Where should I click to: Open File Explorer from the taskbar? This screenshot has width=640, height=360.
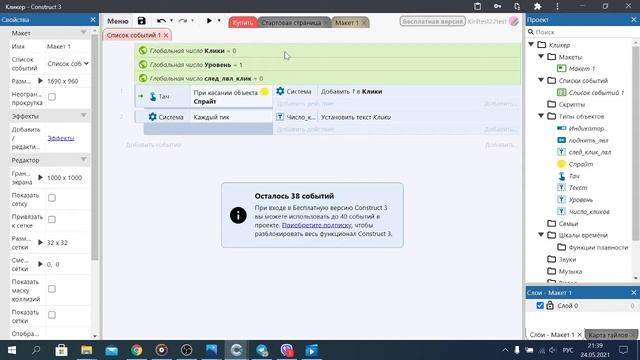point(87,350)
